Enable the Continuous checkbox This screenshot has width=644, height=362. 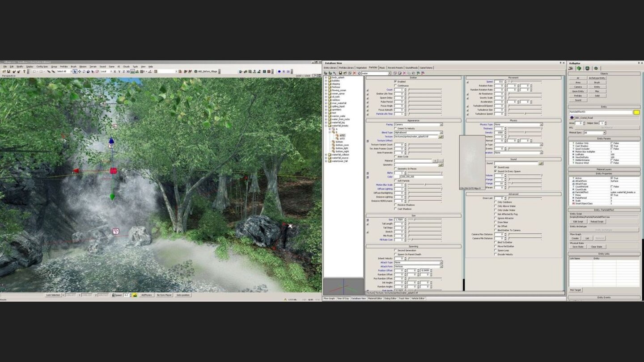[x=395, y=86]
